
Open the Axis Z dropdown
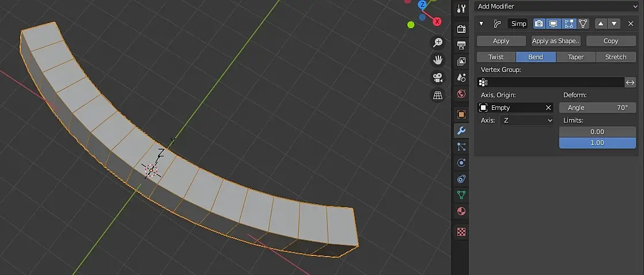(x=526, y=120)
